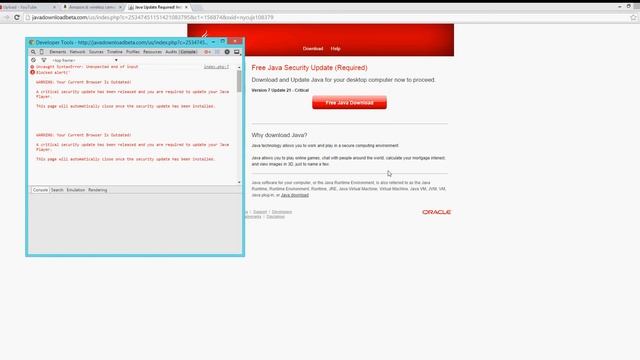Close the Java Update Required tab
The width and height of the screenshot is (640, 360).
[x=186, y=7]
